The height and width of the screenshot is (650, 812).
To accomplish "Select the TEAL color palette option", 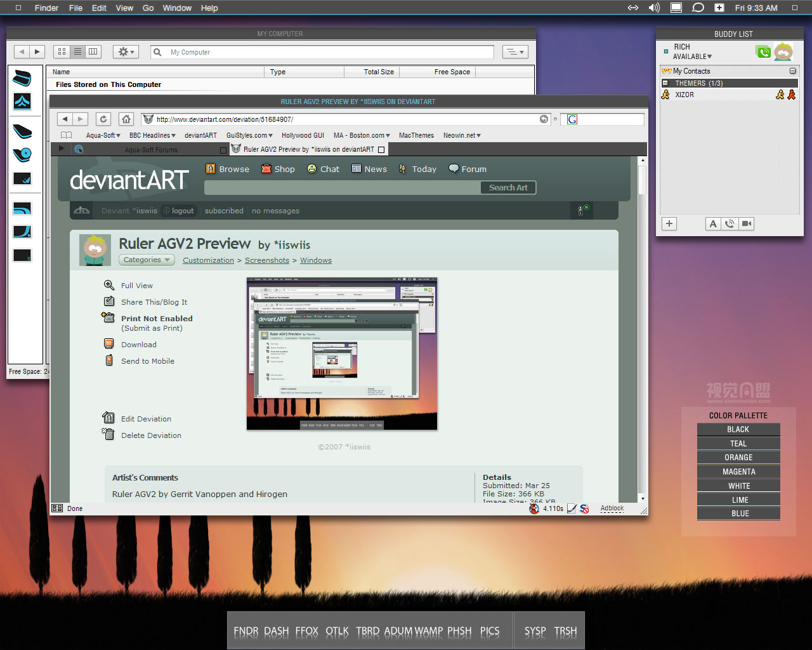I will coord(738,444).
